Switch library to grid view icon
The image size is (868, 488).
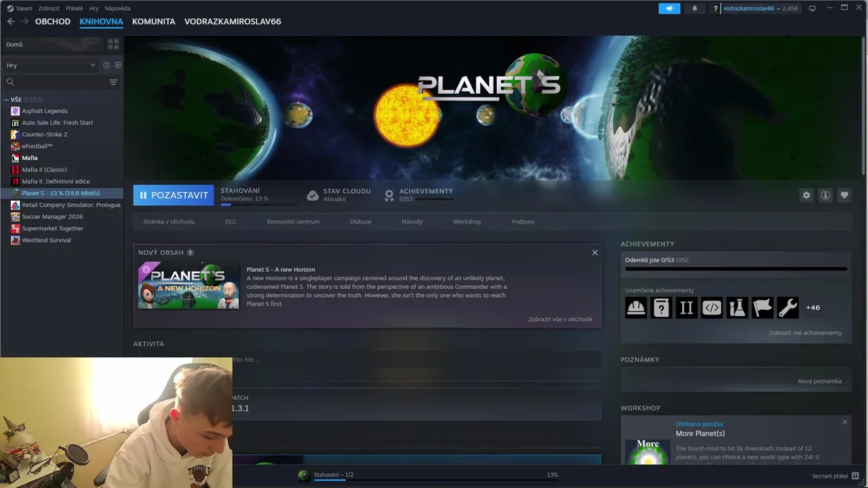click(x=113, y=44)
